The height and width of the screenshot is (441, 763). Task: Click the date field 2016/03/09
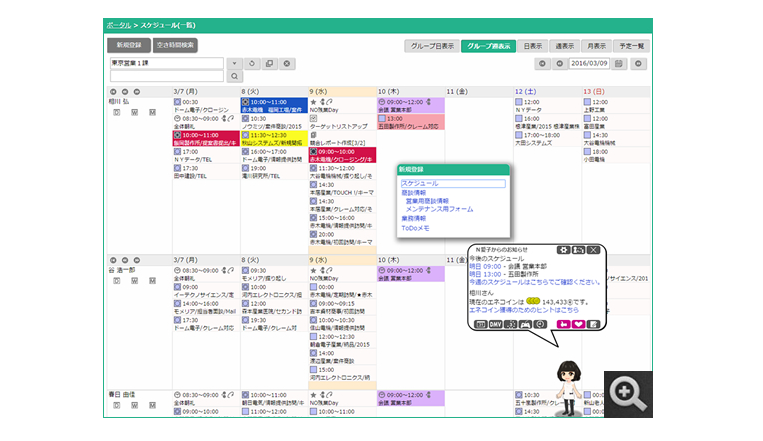click(589, 63)
